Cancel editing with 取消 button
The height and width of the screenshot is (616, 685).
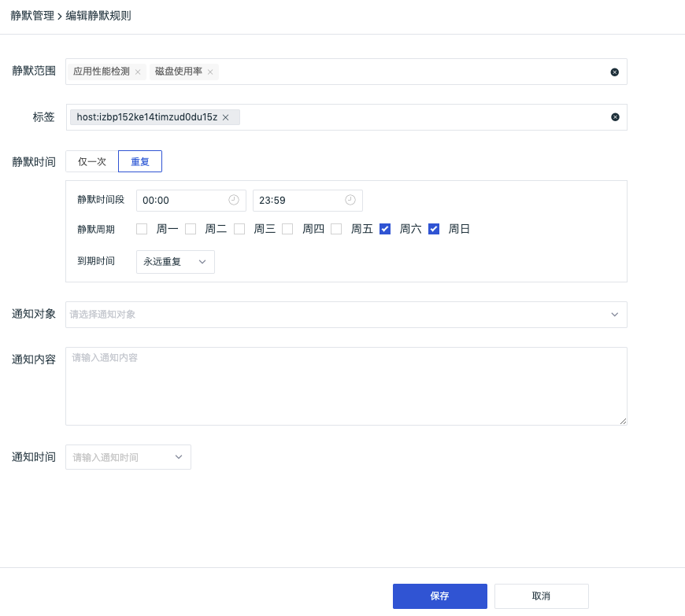pos(542,596)
